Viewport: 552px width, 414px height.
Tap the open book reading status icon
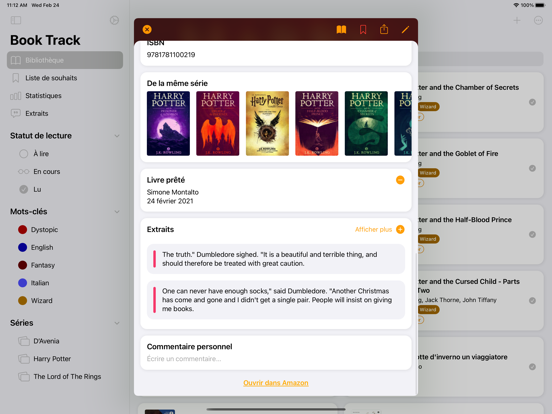pos(341,30)
